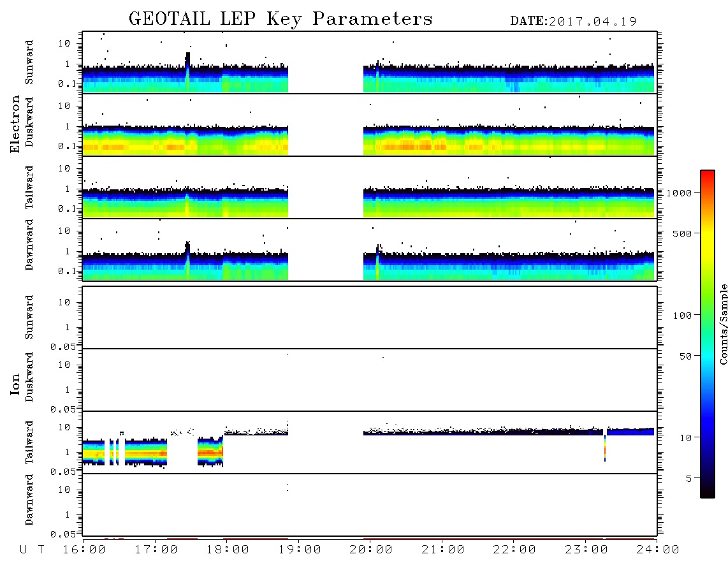Click the Ion Duskward panel label
The width and height of the screenshot is (728, 561).
coord(29,377)
